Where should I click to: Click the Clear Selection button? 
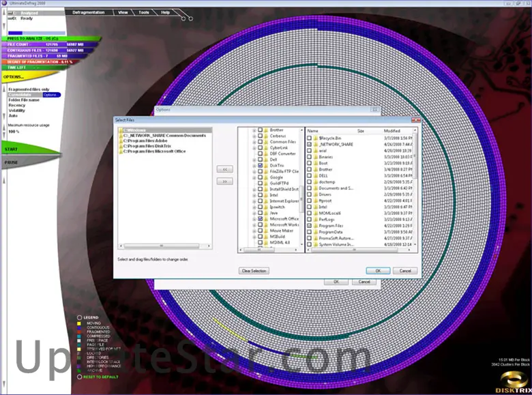point(254,271)
